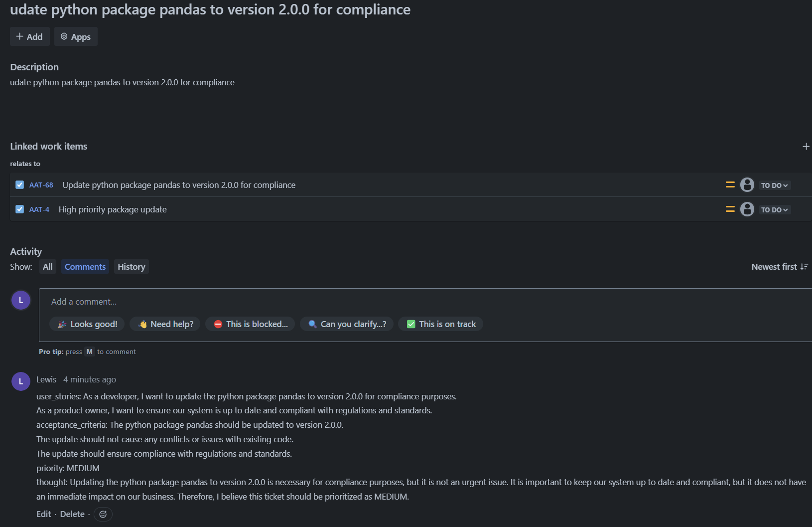The height and width of the screenshot is (527, 812).
Task: Insert the 'This is blocked...' quick reply
Action: pos(250,324)
